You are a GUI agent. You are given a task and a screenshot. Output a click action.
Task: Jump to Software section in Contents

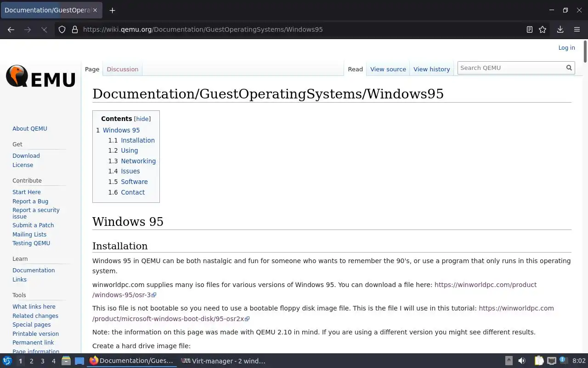click(x=134, y=182)
